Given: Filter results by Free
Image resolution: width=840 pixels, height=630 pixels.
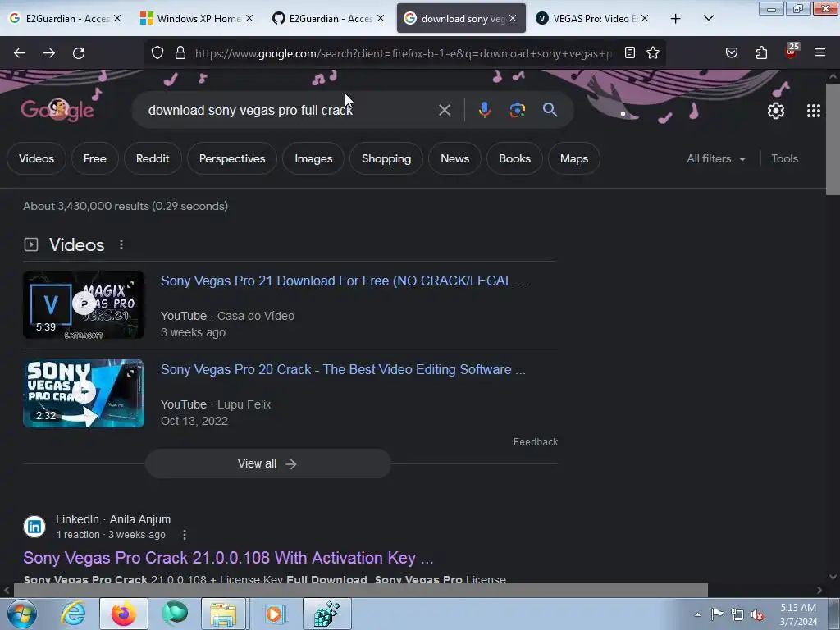Looking at the screenshot, I should [95, 158].
